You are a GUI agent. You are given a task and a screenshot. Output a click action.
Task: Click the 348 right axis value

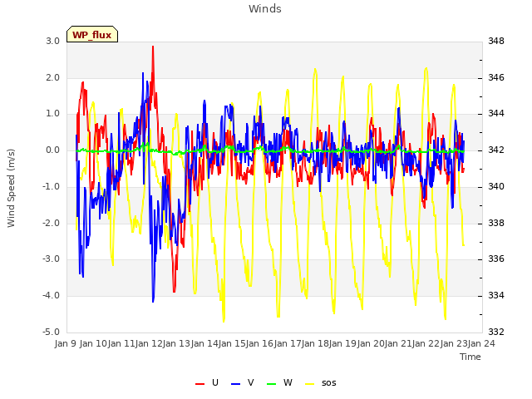point(496,42)
